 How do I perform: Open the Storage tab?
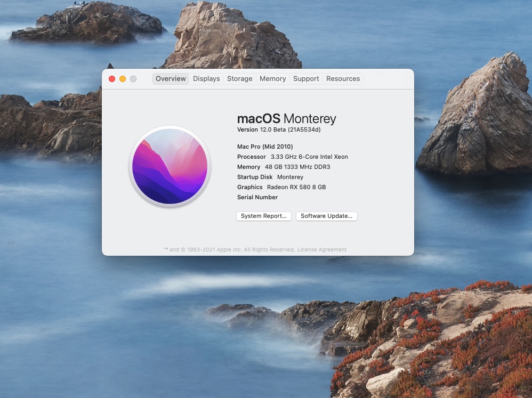click(239, 79)
